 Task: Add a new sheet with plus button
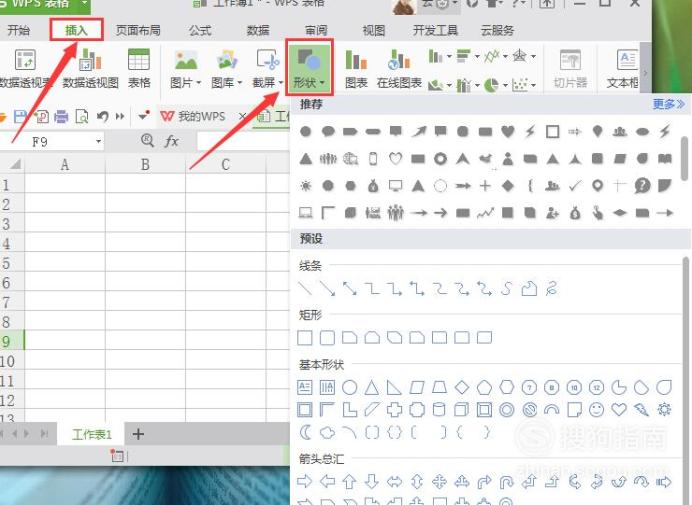click(x=138, y=434)
